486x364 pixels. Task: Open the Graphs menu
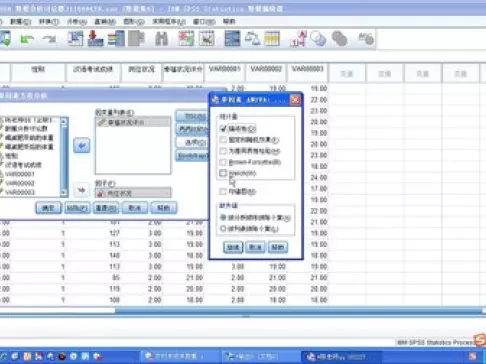click(x=134, y=22)
